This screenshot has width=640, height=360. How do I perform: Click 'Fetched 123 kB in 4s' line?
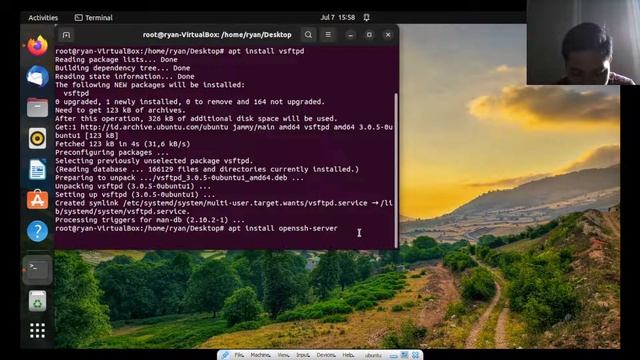pyautogui.click(x=122, y=144)
